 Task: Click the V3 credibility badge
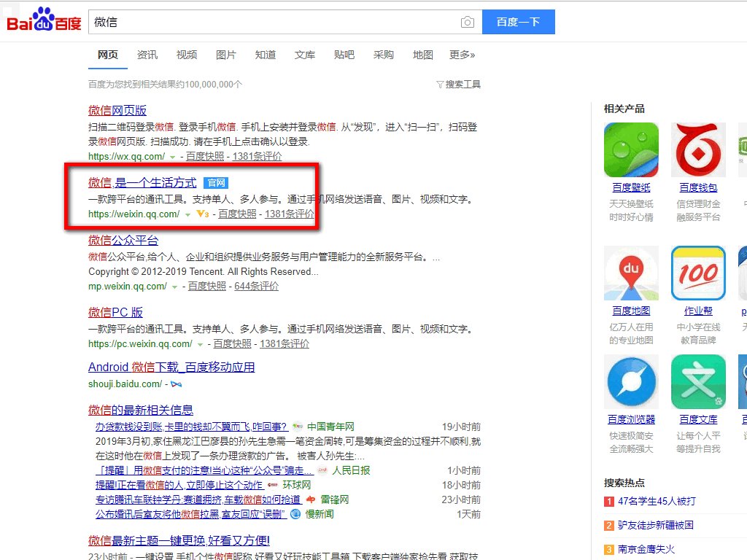(202, 214)
